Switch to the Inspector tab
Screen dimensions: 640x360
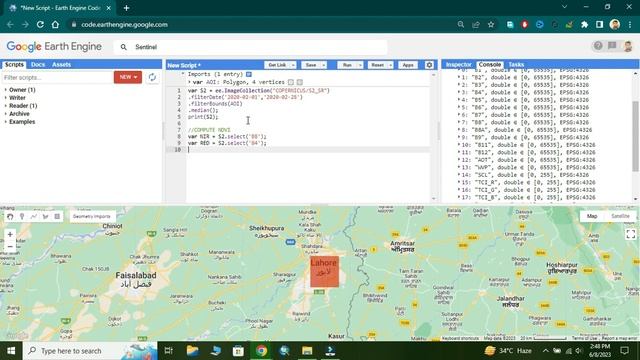point(458,64)
